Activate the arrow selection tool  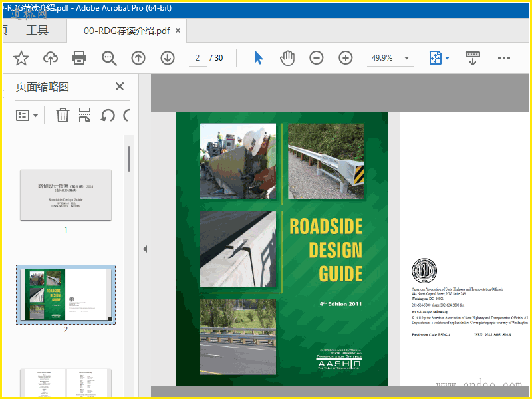point(259,58)
